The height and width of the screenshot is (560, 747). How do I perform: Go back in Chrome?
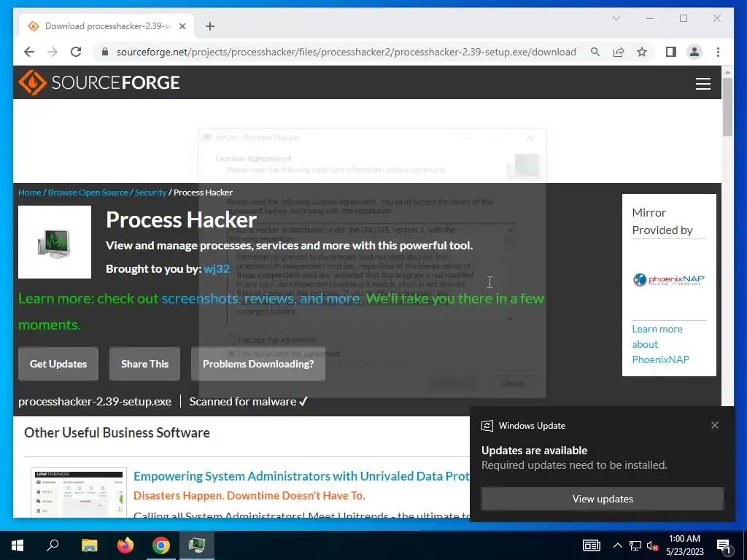(29, 52)
